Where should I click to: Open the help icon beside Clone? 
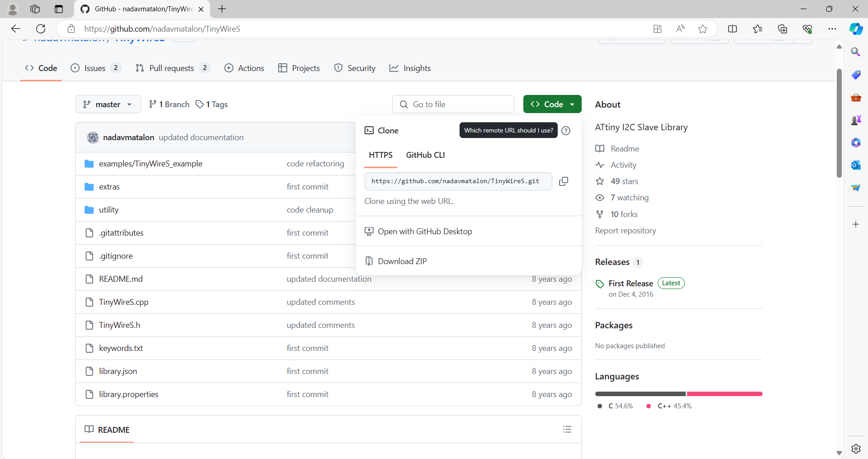pyautogui.click(x=566, y=131)
